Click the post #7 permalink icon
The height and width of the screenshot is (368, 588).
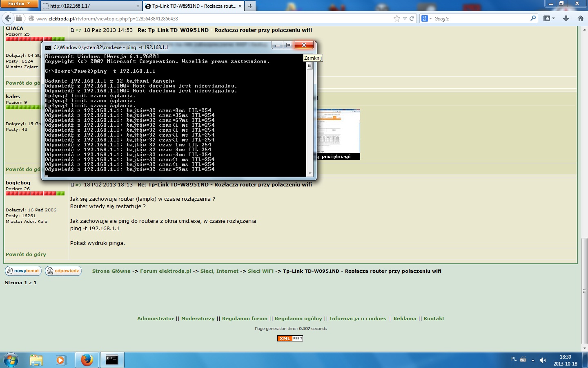72,30
